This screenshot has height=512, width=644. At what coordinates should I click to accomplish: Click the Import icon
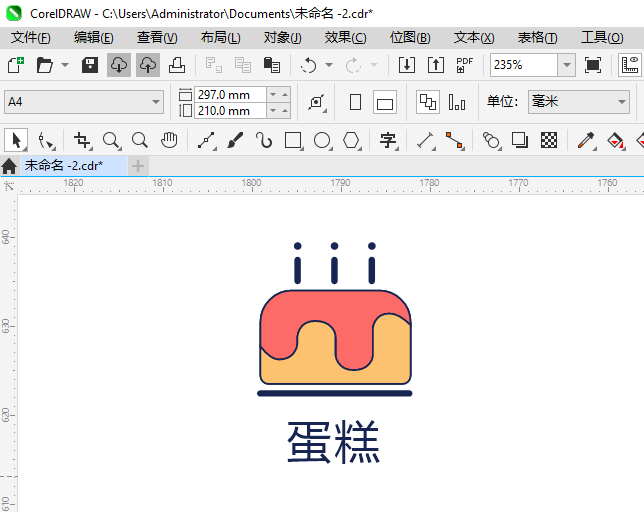point(407,65)
